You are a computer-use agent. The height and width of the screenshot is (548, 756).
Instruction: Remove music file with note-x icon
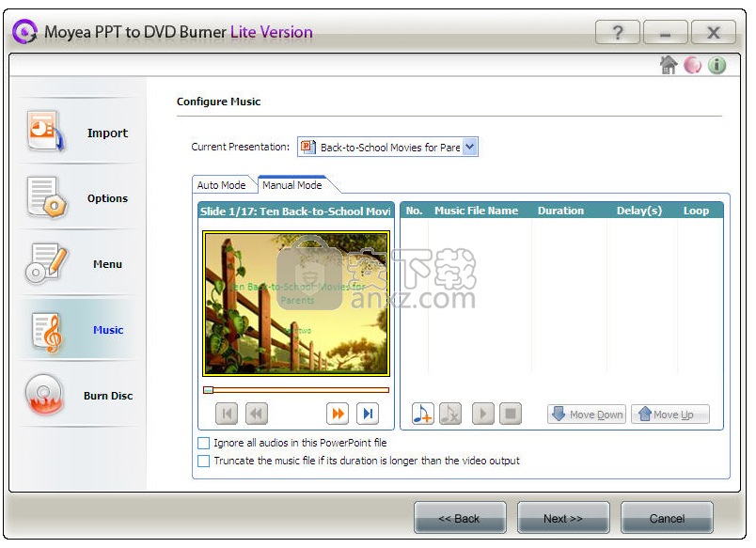pyautogui.click(x=450, y=414)
